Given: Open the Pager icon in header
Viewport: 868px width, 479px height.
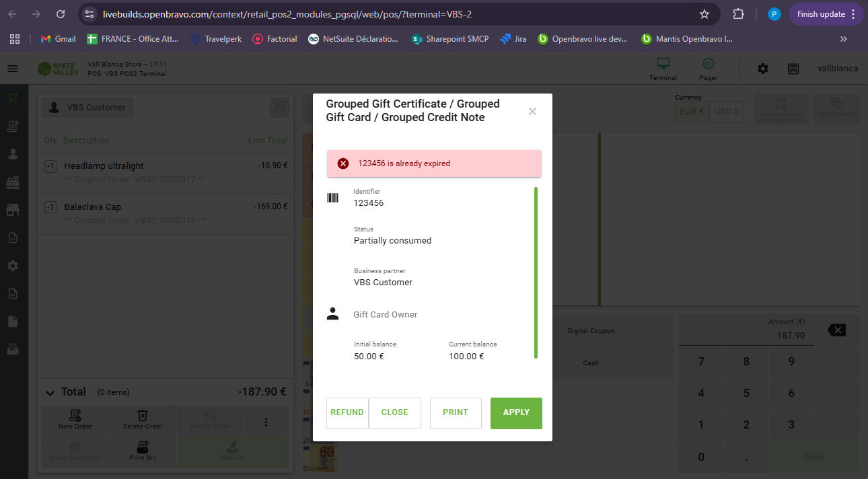Looking at the screenshot, I should click(x=708, y=64).
